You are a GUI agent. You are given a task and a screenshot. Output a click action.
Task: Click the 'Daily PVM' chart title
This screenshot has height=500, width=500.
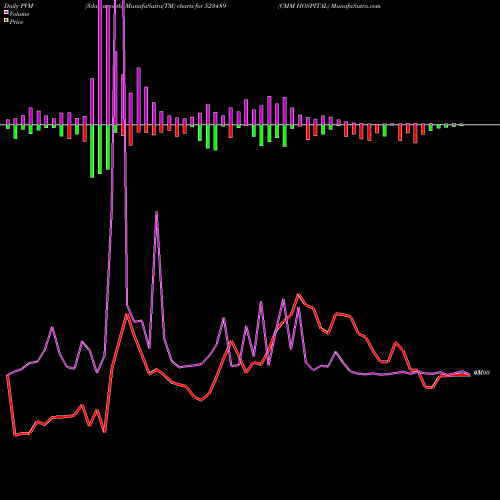[x=19, y=6]
